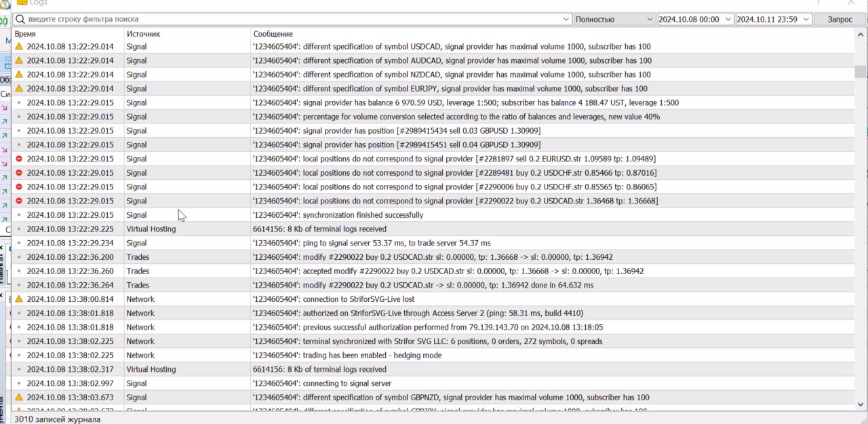Select the '#2289481 buy 0.2 USDCHF.str' message text
The width and height of the screenshot is (868, 424).
(455, 173)
